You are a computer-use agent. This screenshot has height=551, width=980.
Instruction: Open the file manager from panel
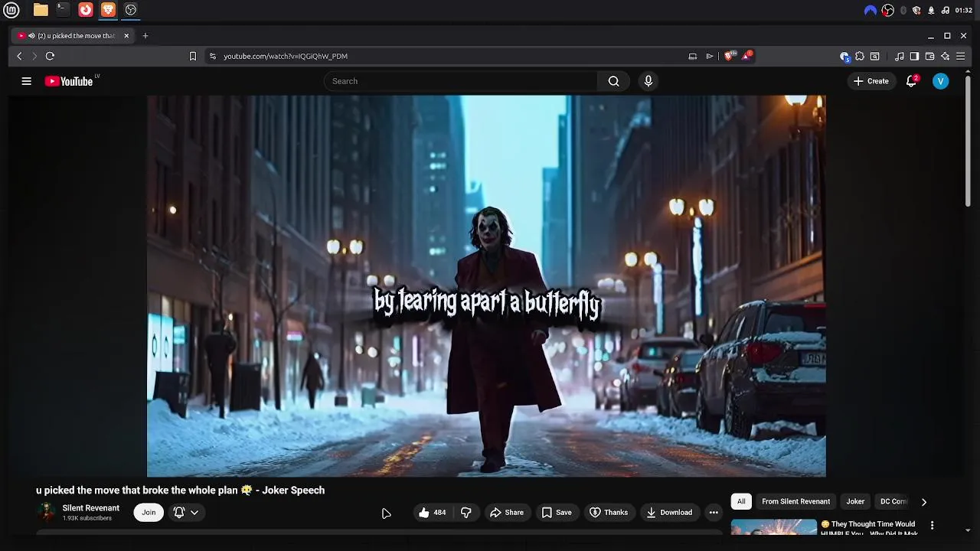[x=41, y=10]
